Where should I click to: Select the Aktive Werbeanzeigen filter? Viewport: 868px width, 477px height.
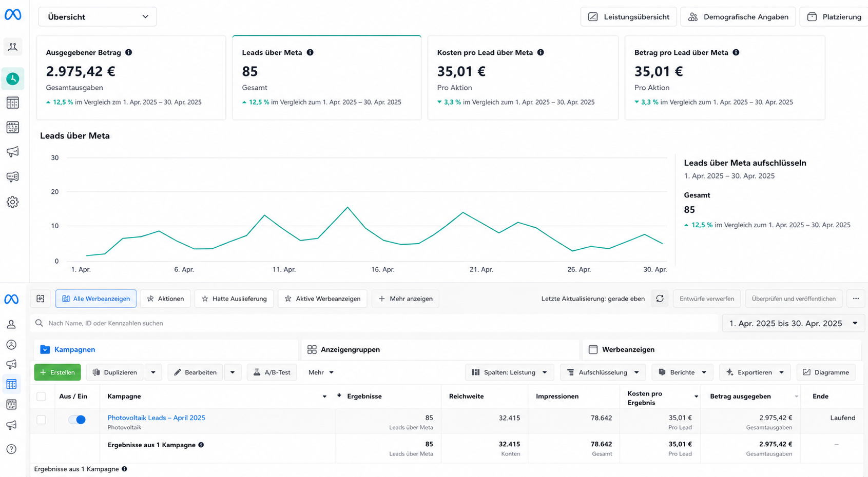click(x=322, y=299)
